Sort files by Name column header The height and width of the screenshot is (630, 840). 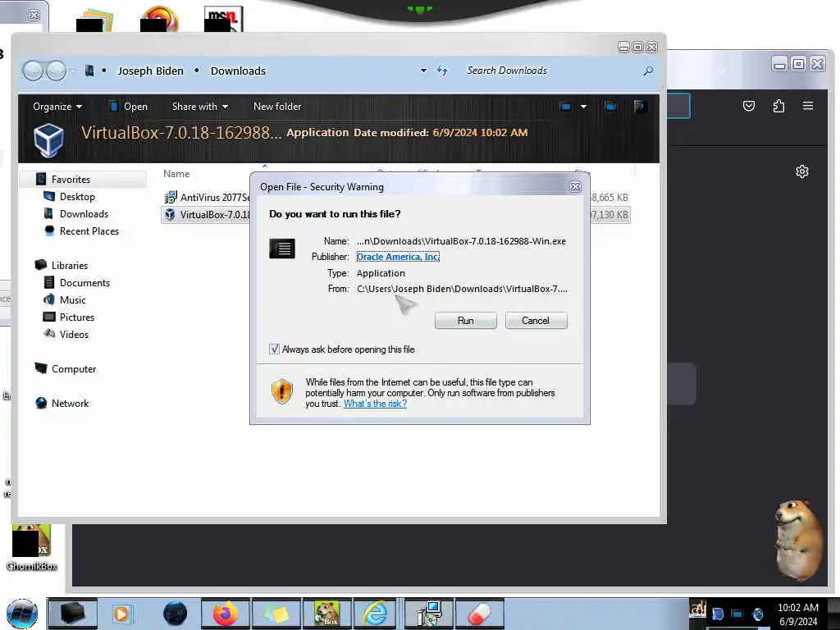(x=176, y=174)
